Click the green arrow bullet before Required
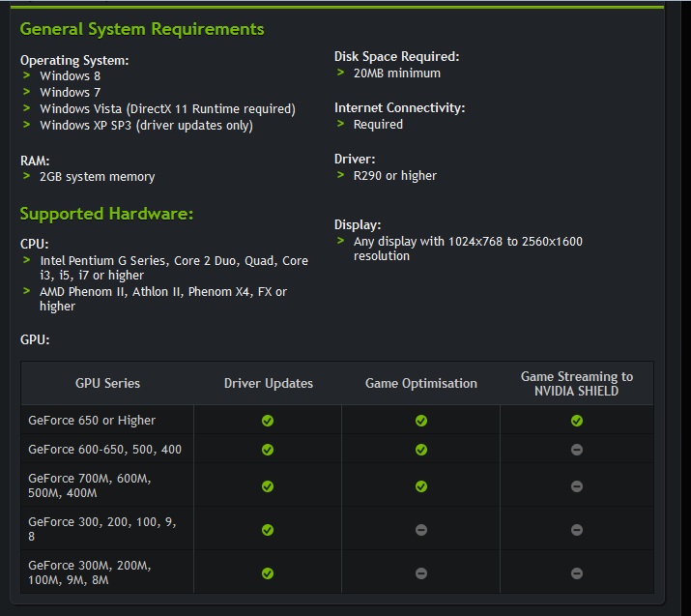This screenshot has height=616, width=691. [x=340, y=124]
